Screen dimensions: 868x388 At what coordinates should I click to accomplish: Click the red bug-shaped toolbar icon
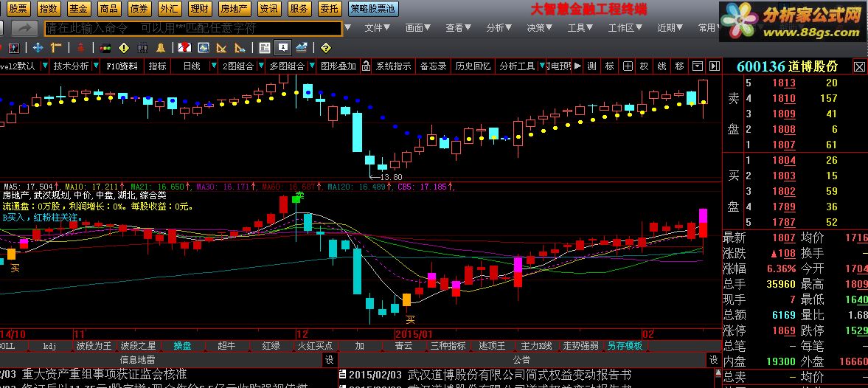point(81,48)
